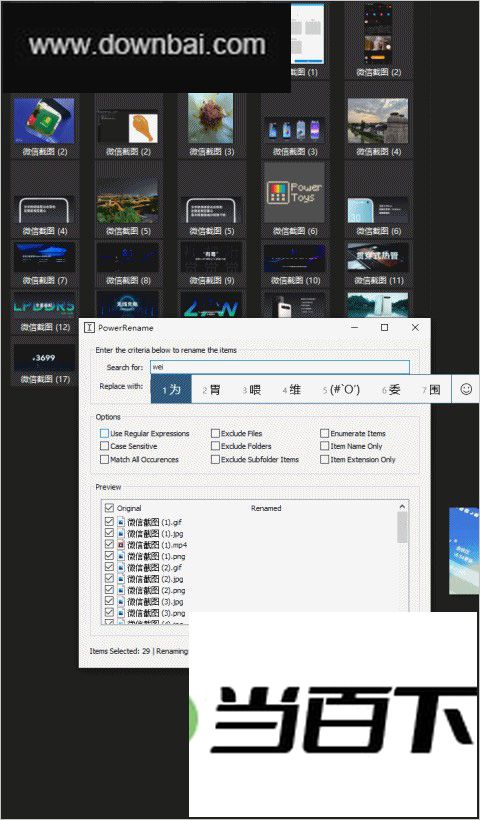Uncheck the 微信截图 (2).jpg item
The width and height of the screenshot is (480, 820).
(x=109, y=579)
